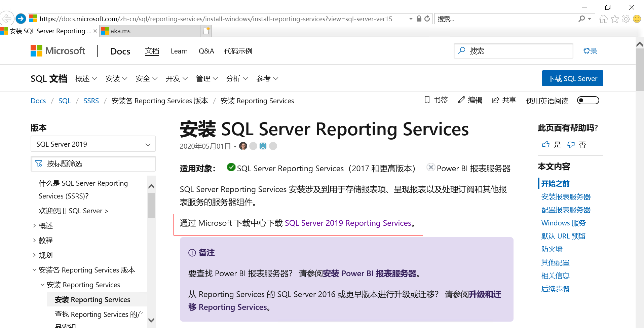Toggle 使用英语阅读 switch
The image size is (644, 328).
588,100
